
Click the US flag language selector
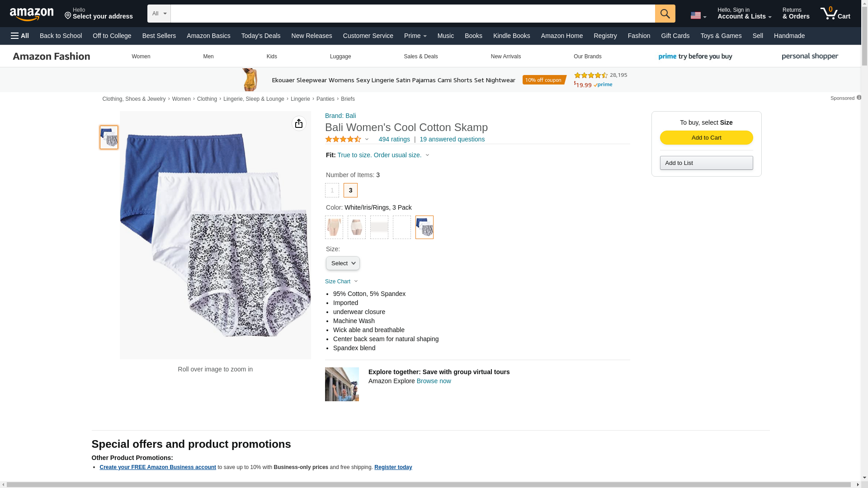click(698, 15)
